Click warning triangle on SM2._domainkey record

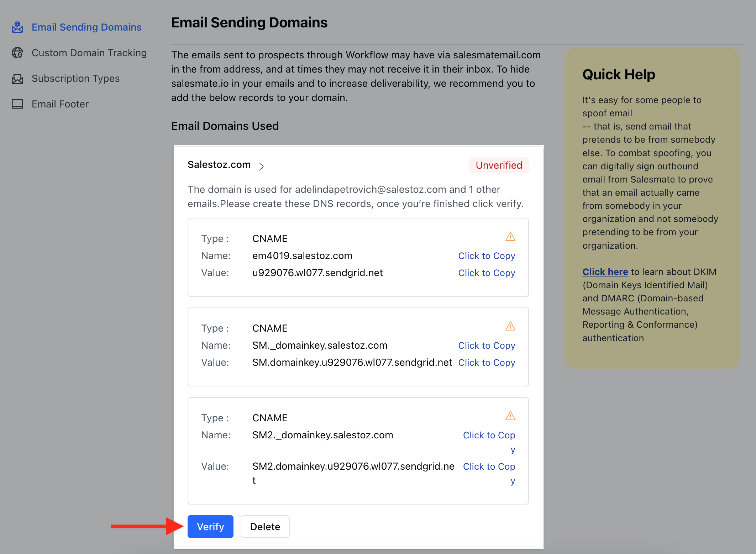click(510, 416)
